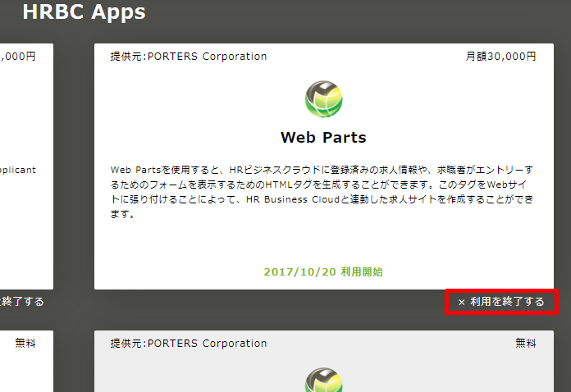Click 利用を終了する under the Web Parts card
The image size is (571, 392).
coord(501,302)
